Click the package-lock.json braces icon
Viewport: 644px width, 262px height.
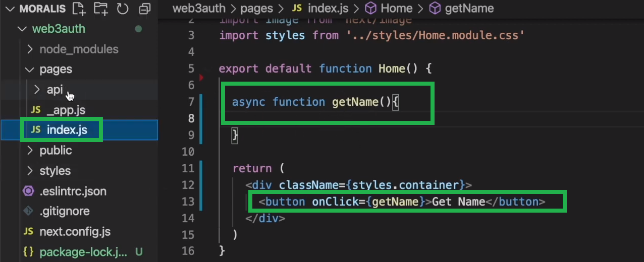click(29, 252)
